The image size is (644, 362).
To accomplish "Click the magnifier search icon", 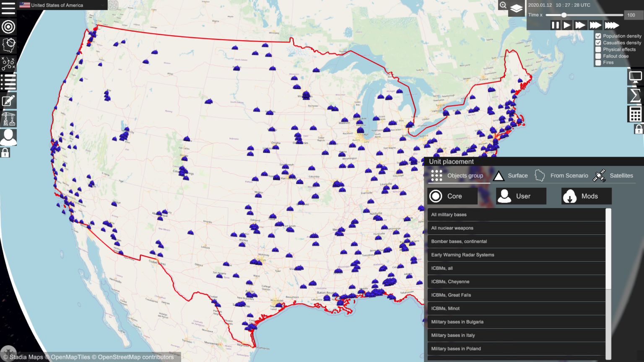I will coord(503,5).
